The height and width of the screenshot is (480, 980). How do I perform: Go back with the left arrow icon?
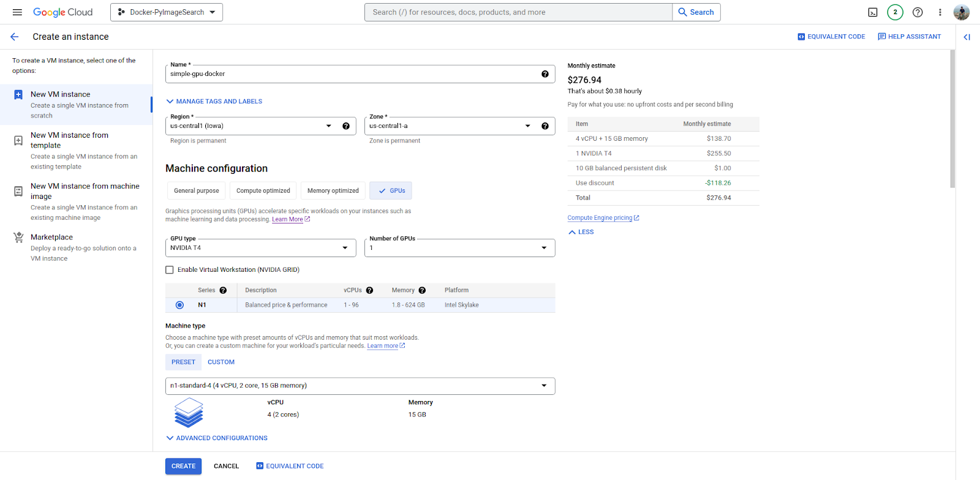pyautogui.click(x=15, y=37)
